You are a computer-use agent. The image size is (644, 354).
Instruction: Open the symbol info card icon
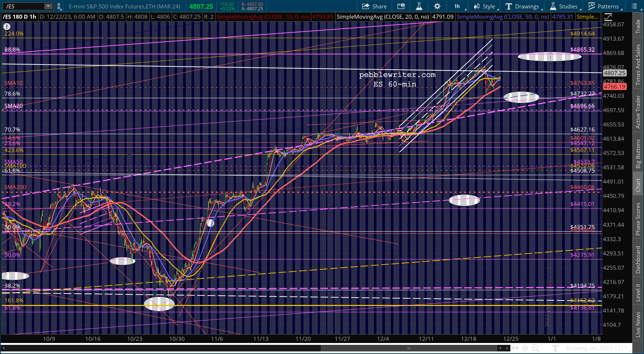401,6
